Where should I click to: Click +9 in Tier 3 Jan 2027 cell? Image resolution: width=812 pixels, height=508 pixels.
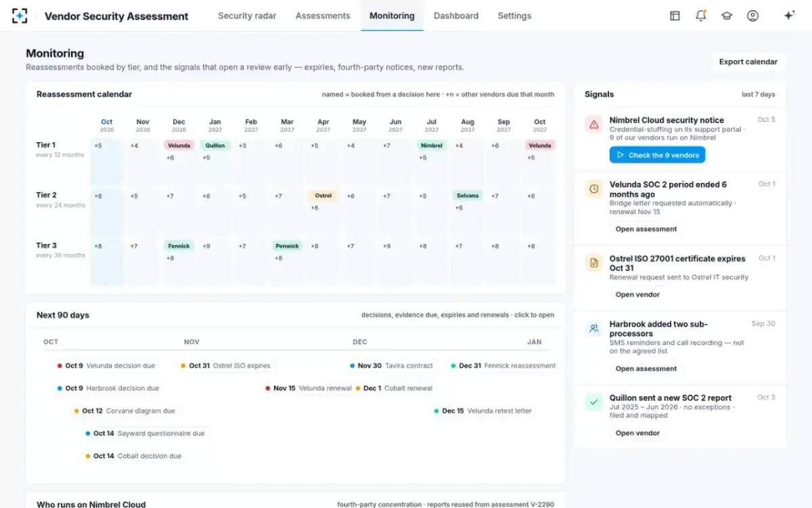(206, 247)
